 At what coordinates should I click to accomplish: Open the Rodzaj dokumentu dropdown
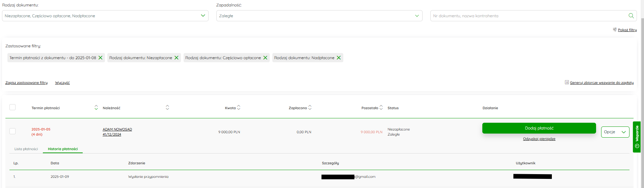(x=105, y=16)
